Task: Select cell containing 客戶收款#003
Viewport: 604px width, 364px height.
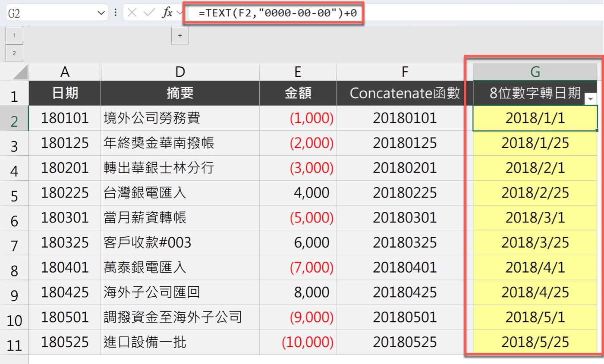Action: pyautogui.click(x=180, y=243)
